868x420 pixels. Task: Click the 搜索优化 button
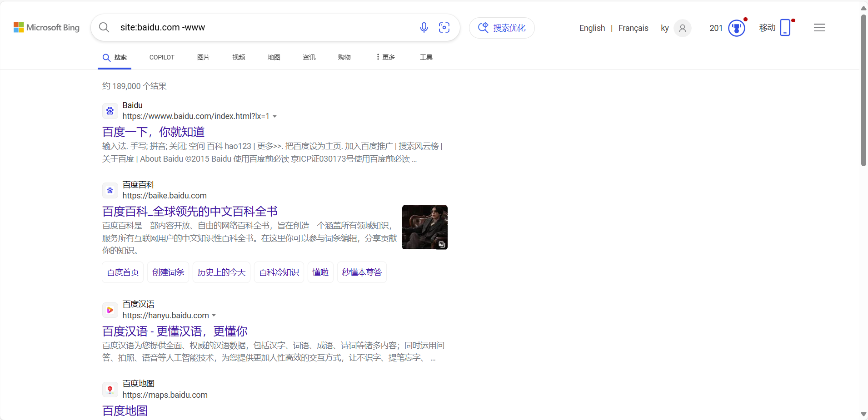click(502, 28)
